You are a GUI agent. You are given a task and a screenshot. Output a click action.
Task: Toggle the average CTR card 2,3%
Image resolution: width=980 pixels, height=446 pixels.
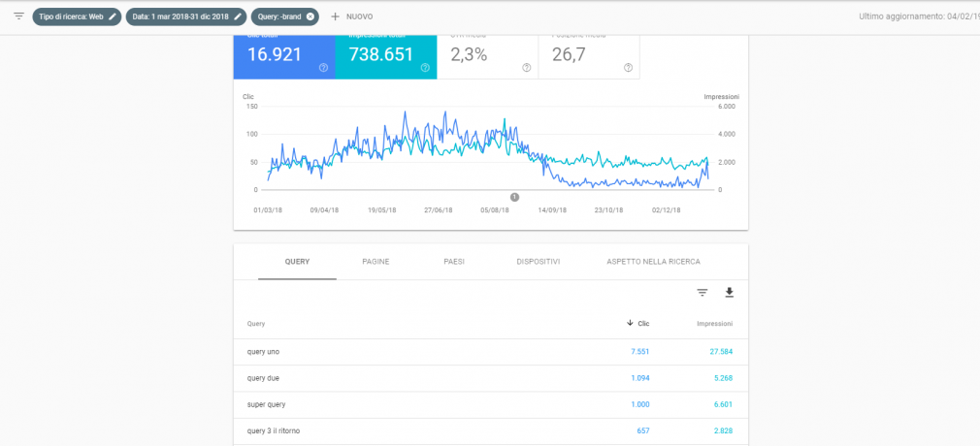[x=487, y=57]
